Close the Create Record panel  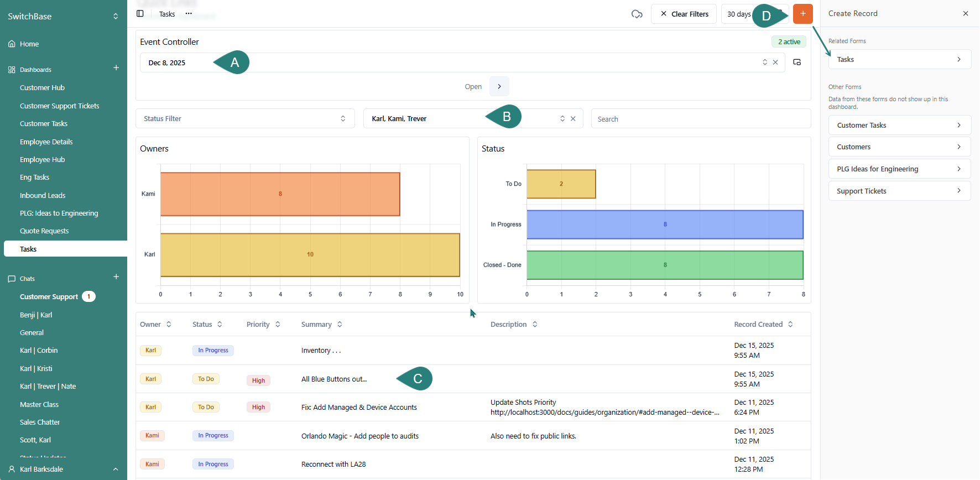[966, 14]
